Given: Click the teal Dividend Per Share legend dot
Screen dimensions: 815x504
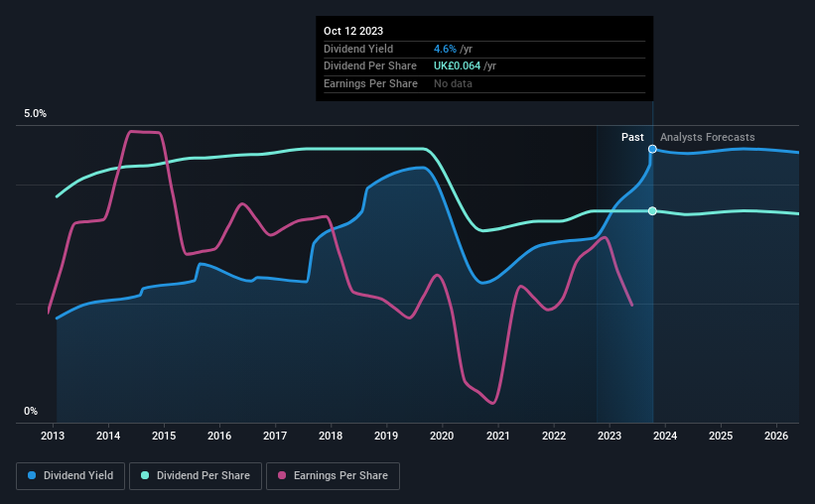Looking at the screenshot, I should click(145, 475).
